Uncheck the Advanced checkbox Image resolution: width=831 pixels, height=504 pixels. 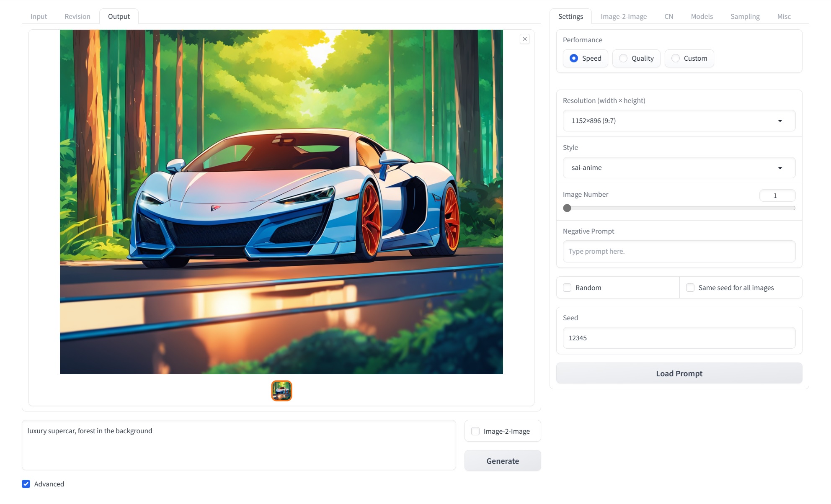click(x=26, y=484)
